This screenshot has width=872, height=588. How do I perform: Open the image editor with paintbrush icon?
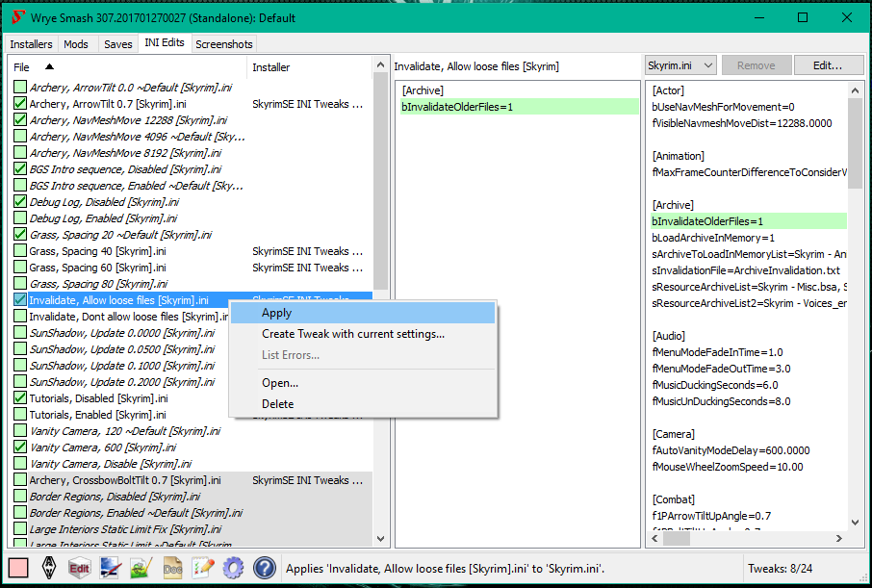[111, 567]
